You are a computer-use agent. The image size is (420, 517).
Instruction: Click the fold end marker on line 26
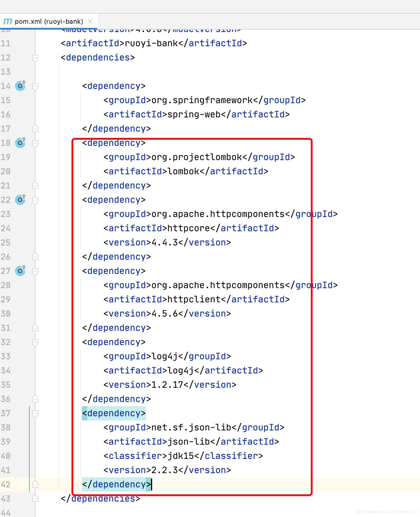[x=35, y=257]
